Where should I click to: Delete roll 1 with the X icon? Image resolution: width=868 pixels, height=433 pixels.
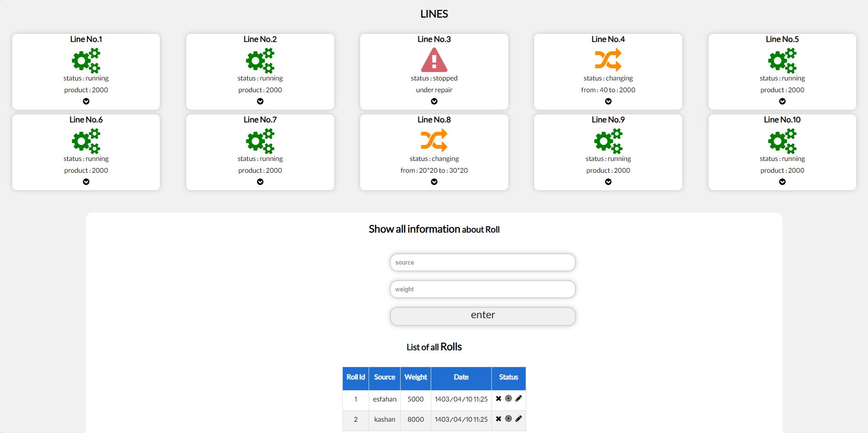(498, 399)
